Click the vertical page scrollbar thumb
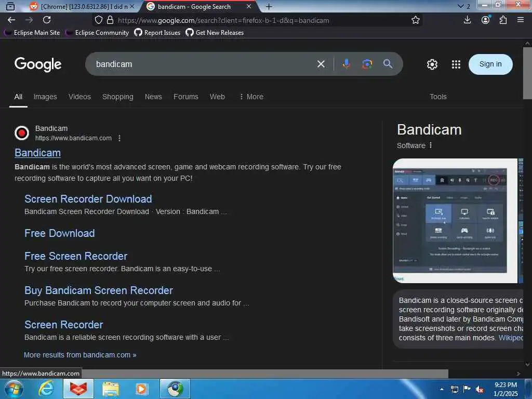The width and height of the screenshot is (532, 399). pyautogui.click(x=527, y=73)
